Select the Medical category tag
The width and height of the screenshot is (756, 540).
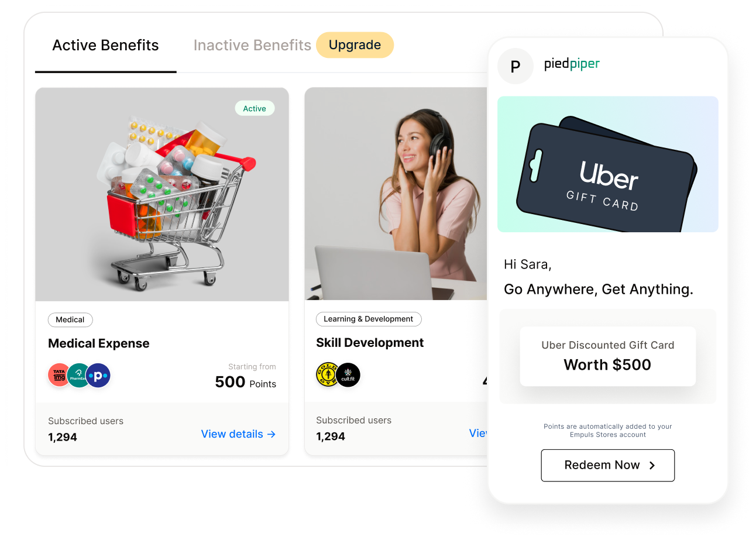[x=70, y=319]
